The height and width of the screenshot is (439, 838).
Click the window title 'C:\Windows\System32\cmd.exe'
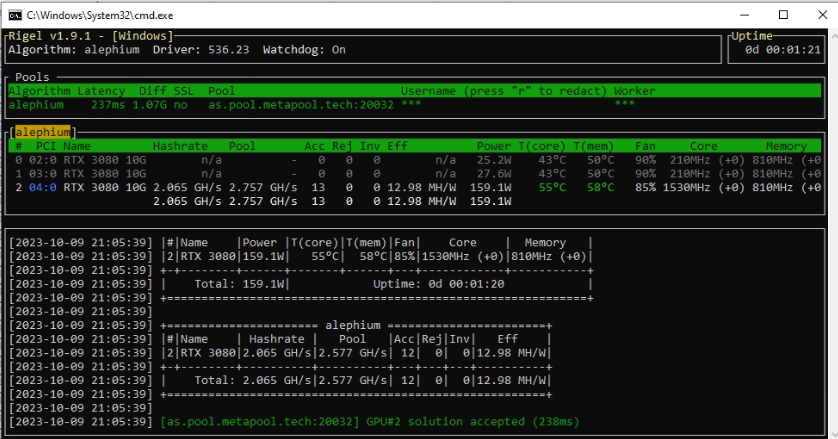100,15
